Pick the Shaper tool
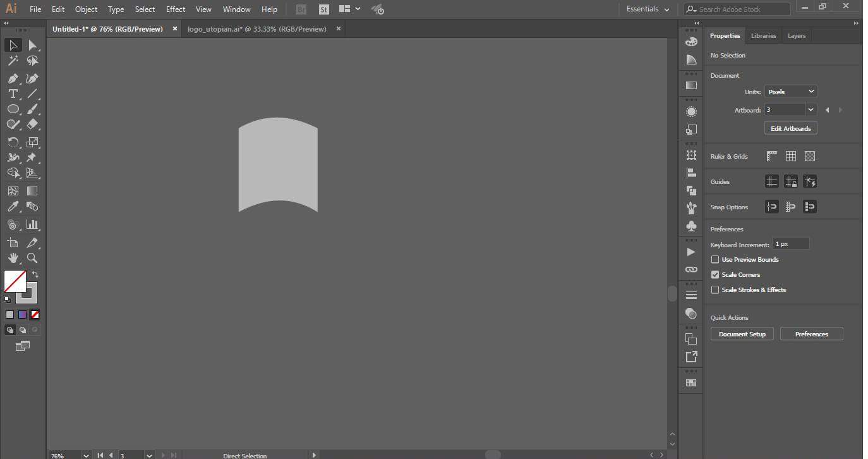The image size is (868, 459). coord(13,125)
